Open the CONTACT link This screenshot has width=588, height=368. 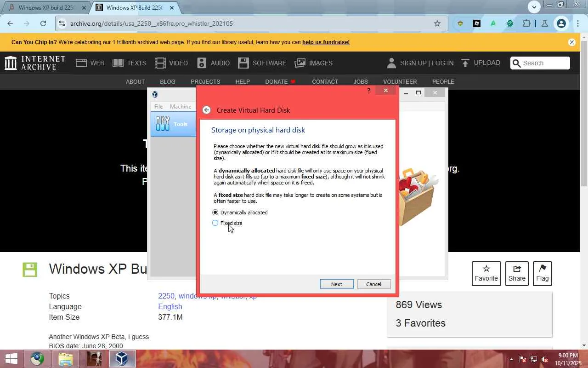coord(325,81)
